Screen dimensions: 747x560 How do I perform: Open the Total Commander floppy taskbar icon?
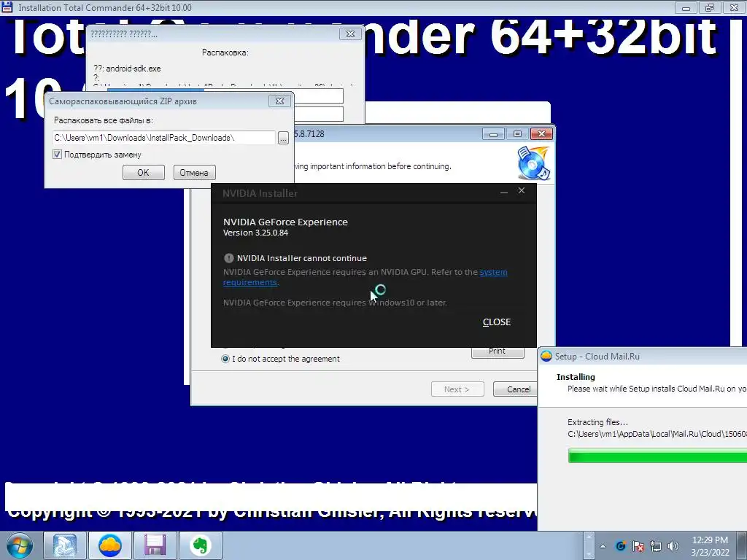(155, 545)
